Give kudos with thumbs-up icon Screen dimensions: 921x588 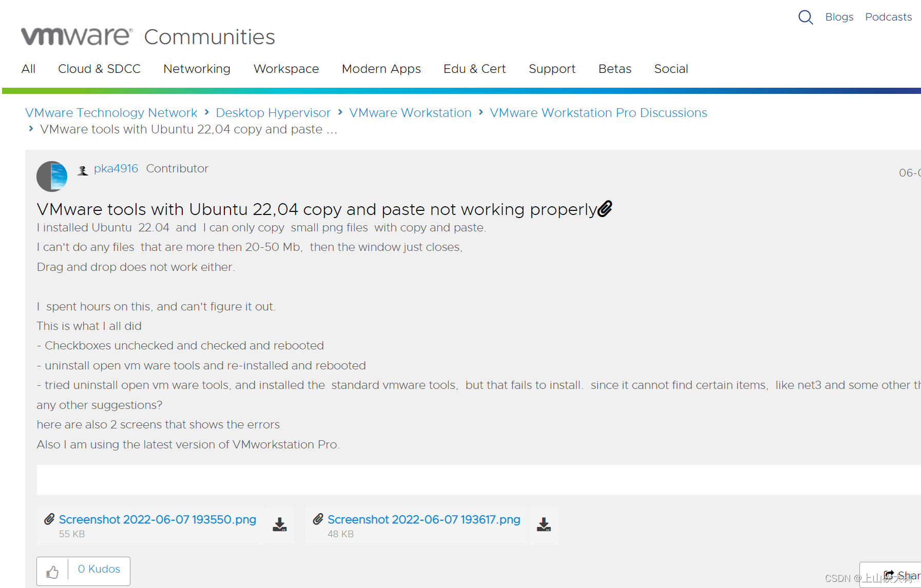52,572
